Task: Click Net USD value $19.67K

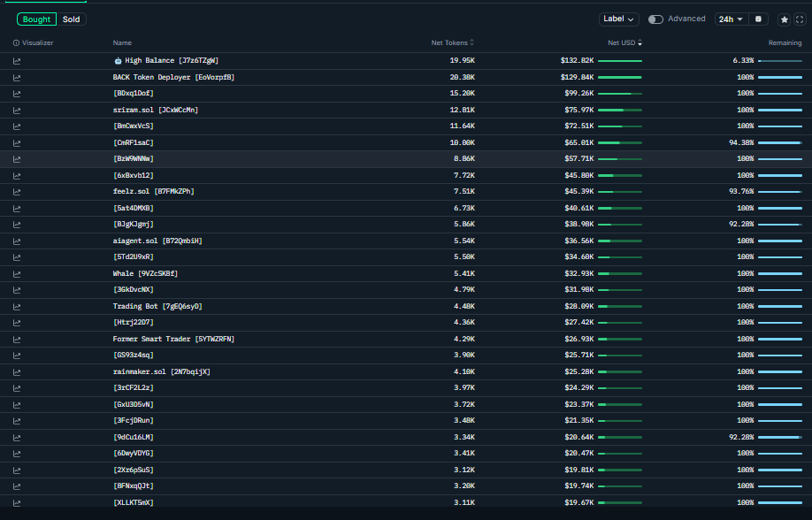Action: (579, 502)
